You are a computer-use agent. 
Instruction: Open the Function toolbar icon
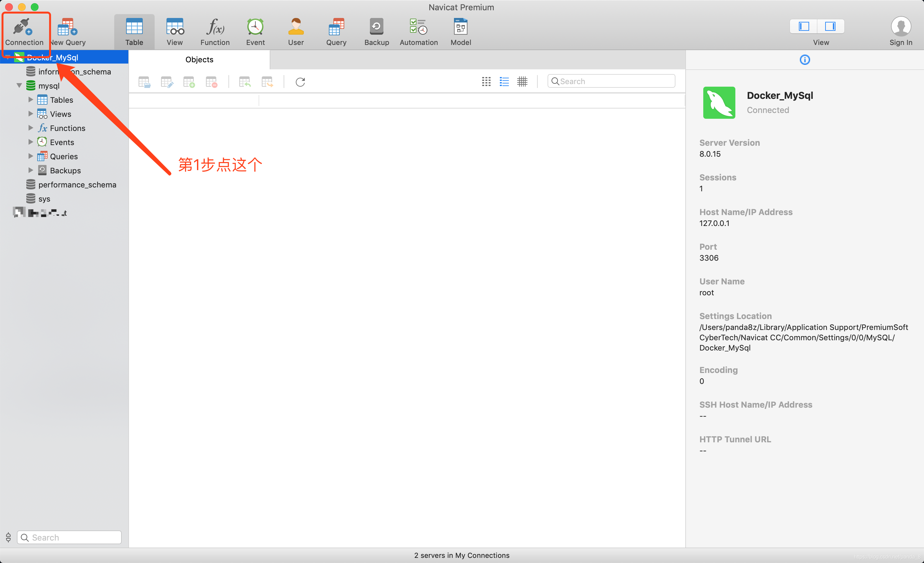click(215, 27)
